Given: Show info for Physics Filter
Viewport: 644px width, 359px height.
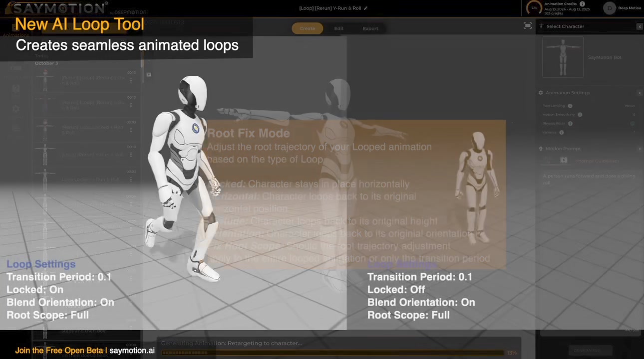Looking at the screenshot, I should click(x=570, y=123).
